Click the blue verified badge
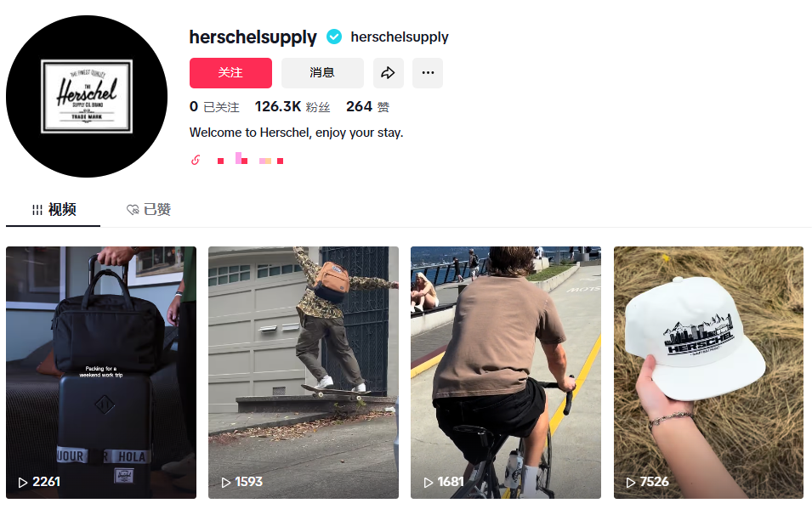This screenshot has height=509, width=812. pos(334,37)
